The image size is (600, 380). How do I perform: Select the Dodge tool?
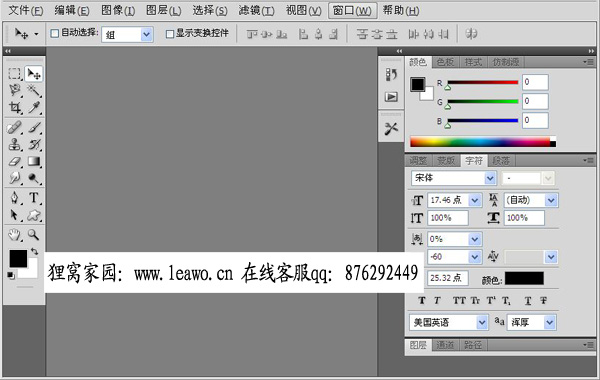[x=34, y=178]
